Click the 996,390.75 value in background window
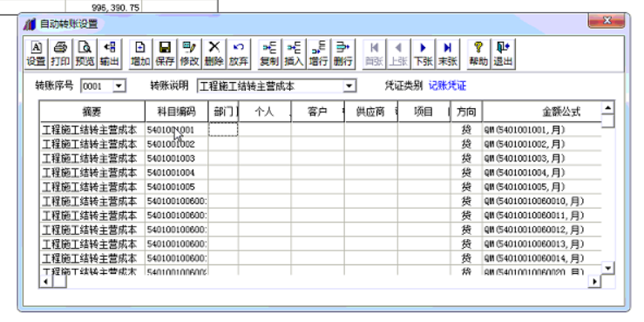 (116, 7)
